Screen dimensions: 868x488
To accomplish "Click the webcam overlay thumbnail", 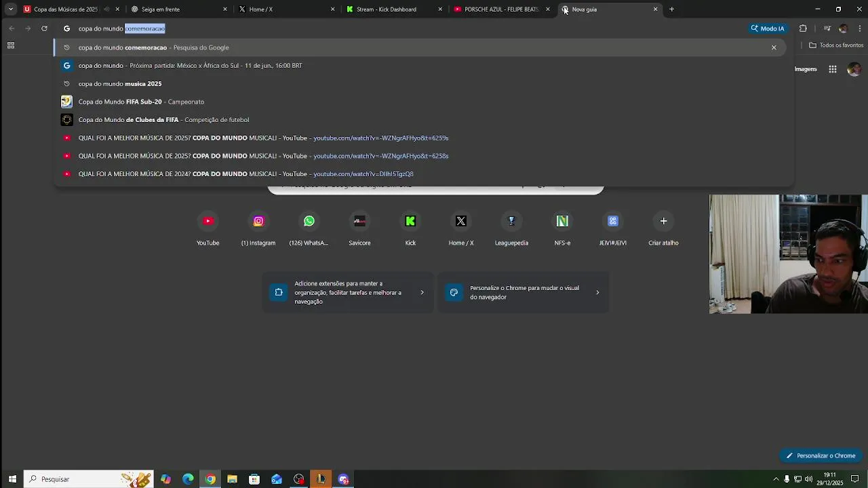I will (789, 254).
